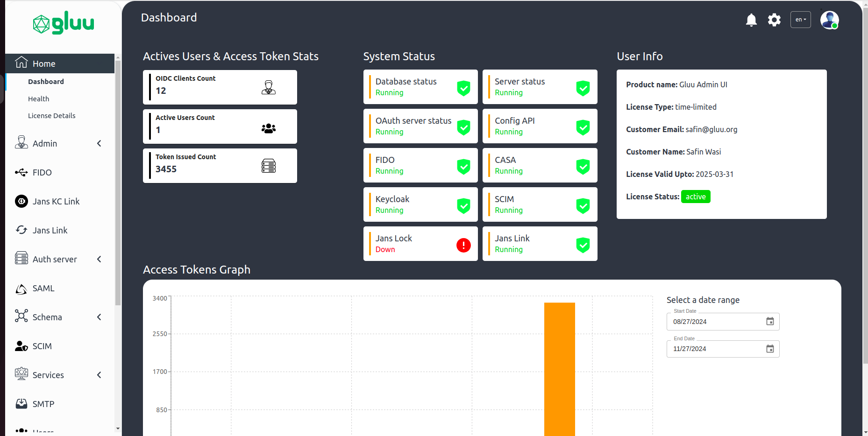Click Config API shield icon
Image resolution: width=868 pixels, height=436 pixels.
tap(583, 127)
